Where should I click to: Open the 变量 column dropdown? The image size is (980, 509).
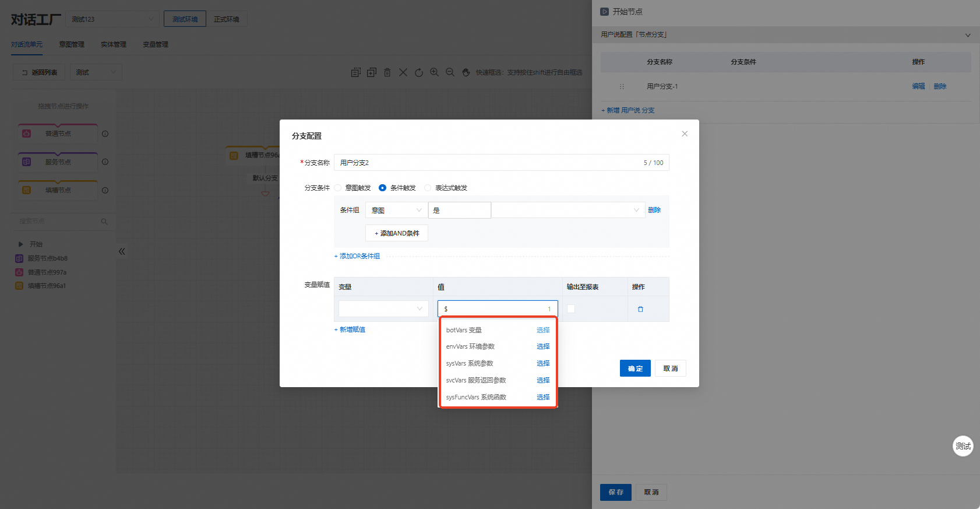pyautogui.click(x=383, y=309)
